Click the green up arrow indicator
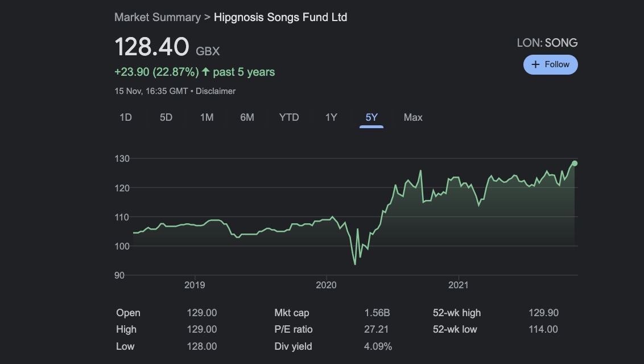Viewport: 644px width, 364px height. coord(206,72)
